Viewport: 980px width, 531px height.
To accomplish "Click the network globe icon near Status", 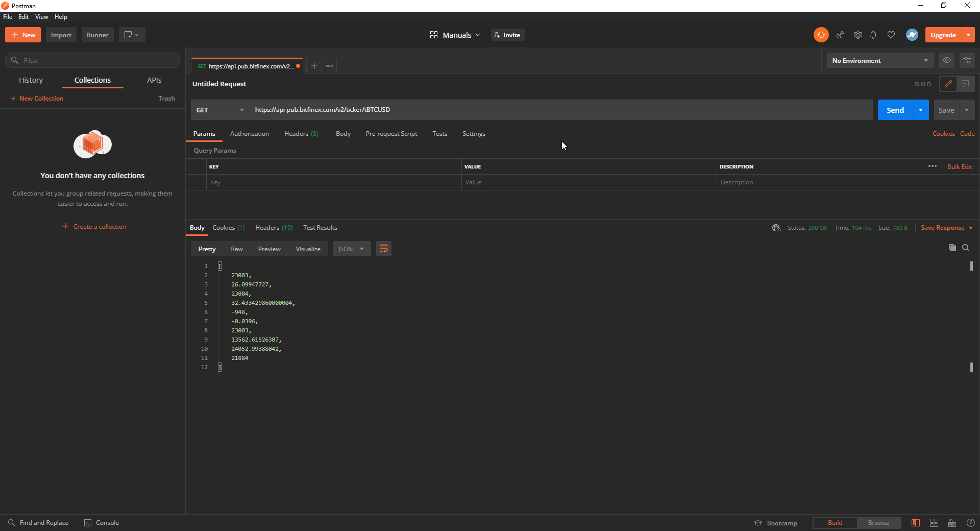I will [x=776, y=228].
